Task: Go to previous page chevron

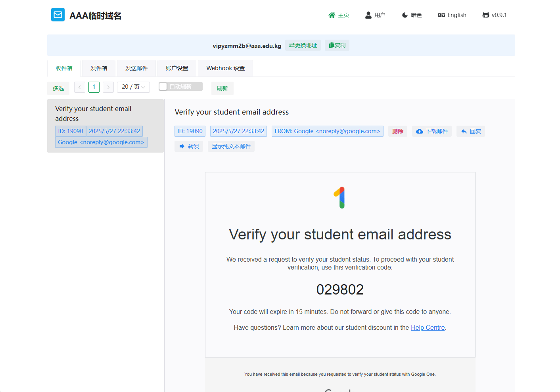Action: (80, 87)
